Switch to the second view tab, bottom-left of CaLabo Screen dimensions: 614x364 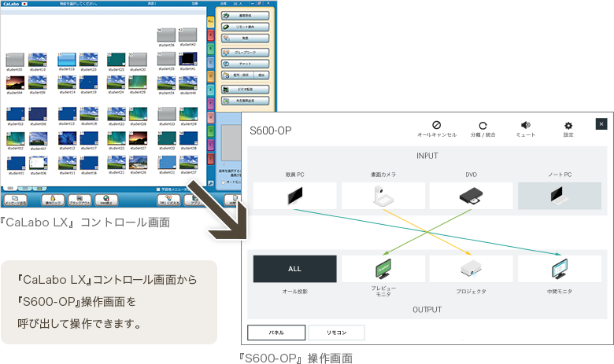tap(24, 189)
